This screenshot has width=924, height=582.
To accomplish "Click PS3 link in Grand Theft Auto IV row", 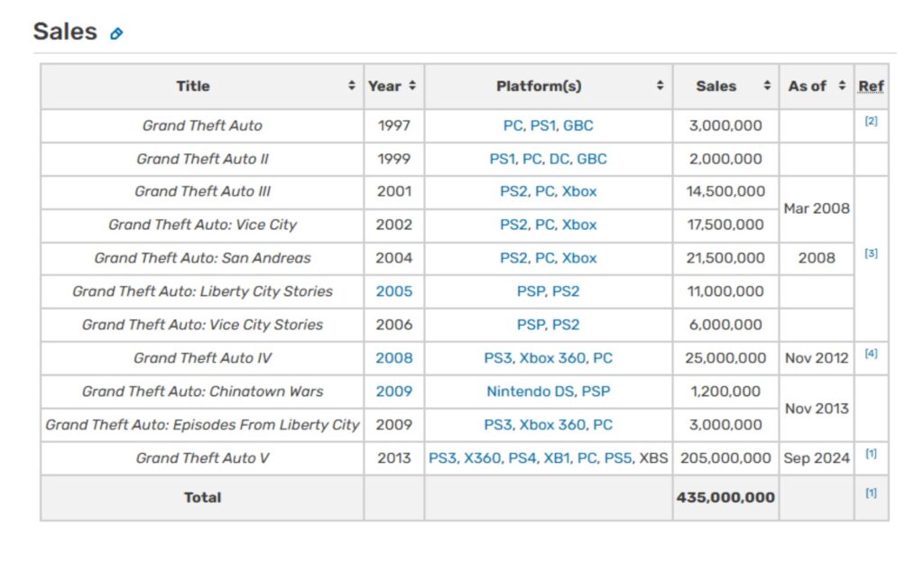I will tap(498, 358).
